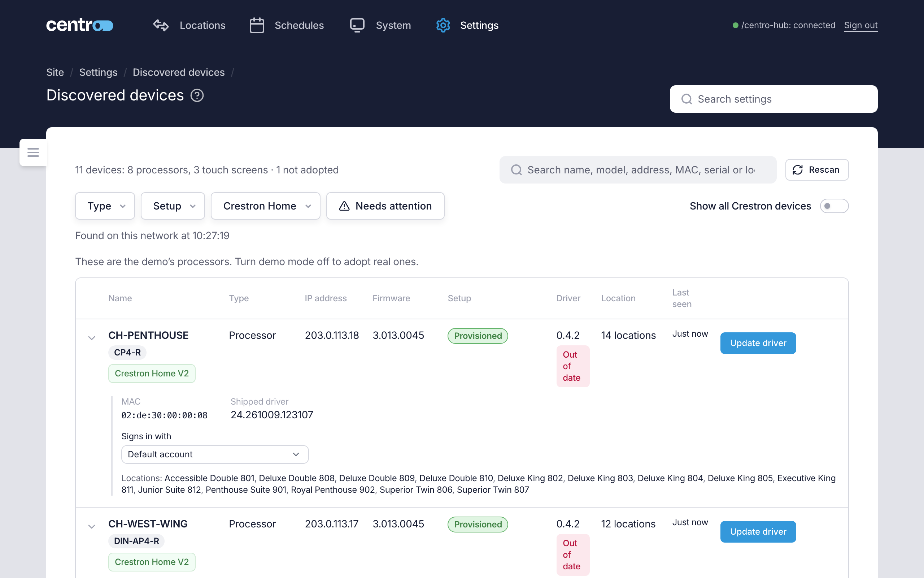Click 14 locations cell

click(x=628, y=335)
